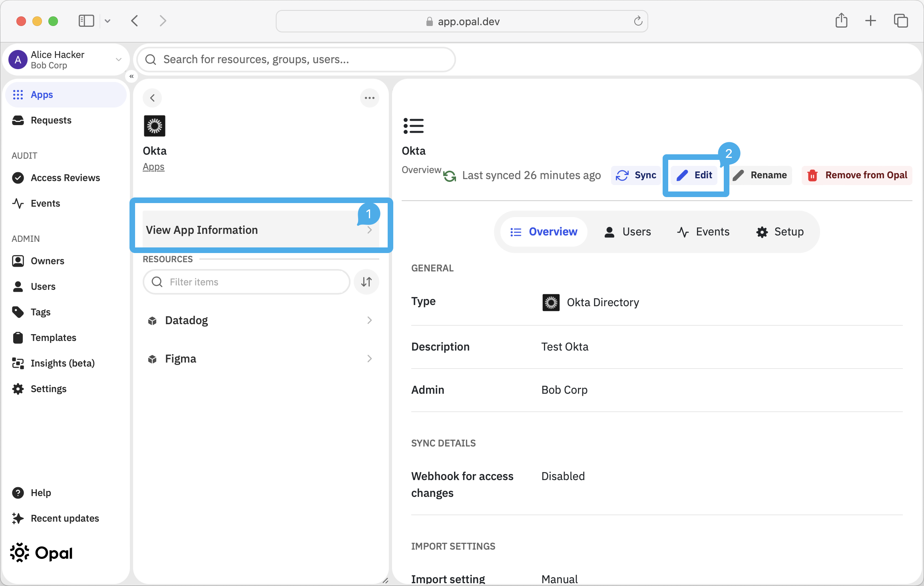Viewport: 924px width, 586px height.
Task: Switch to the Events tab
Action: (x=703, y=232)
